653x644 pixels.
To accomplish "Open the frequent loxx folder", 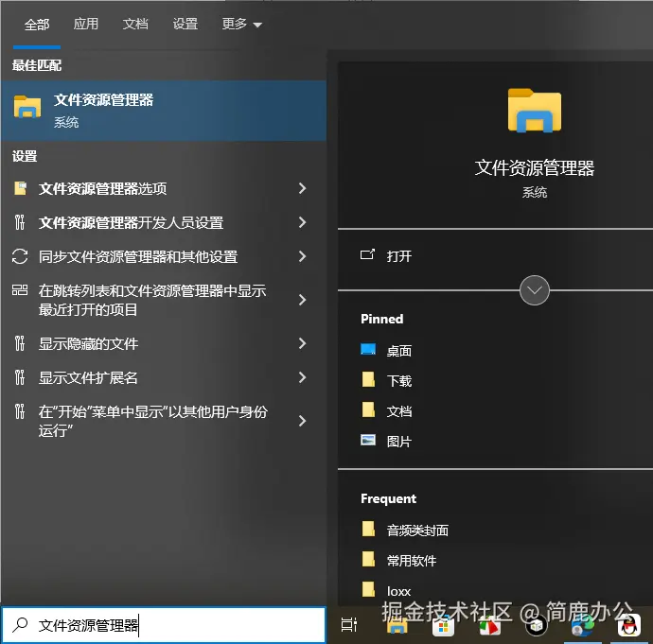I will click(x=398, y=591).
